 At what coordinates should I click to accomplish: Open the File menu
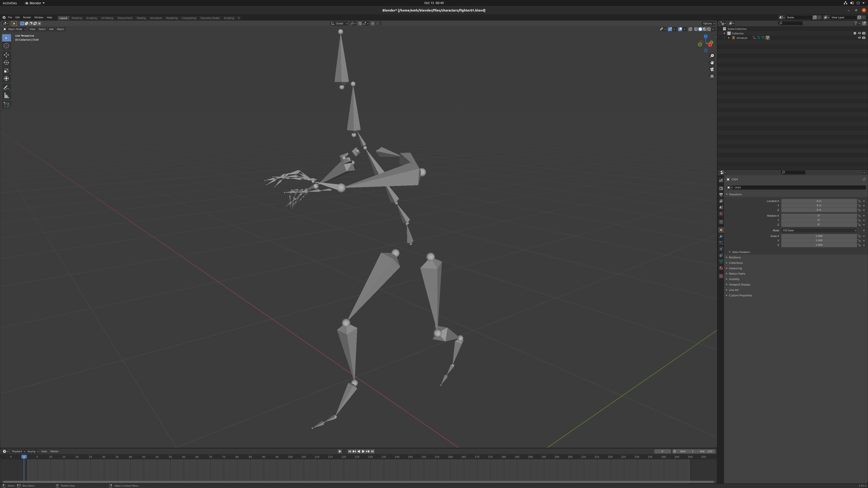tap(10, 18)
